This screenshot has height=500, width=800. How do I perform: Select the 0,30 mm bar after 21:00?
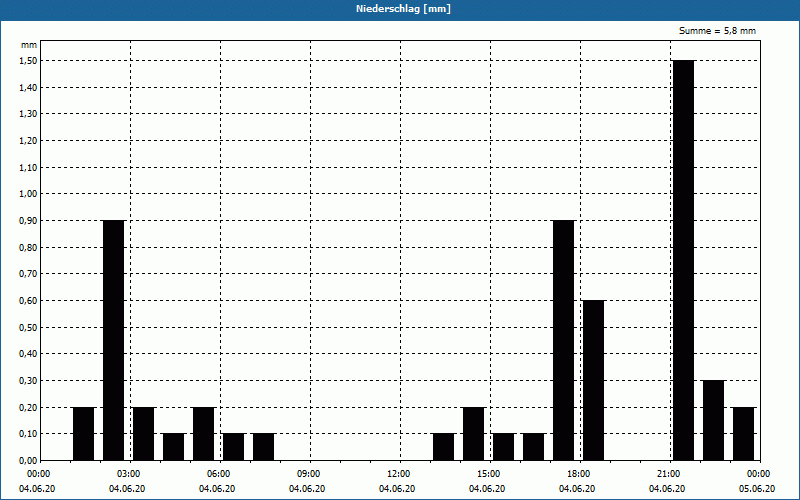pyautogui.click(x=713, y=420)
